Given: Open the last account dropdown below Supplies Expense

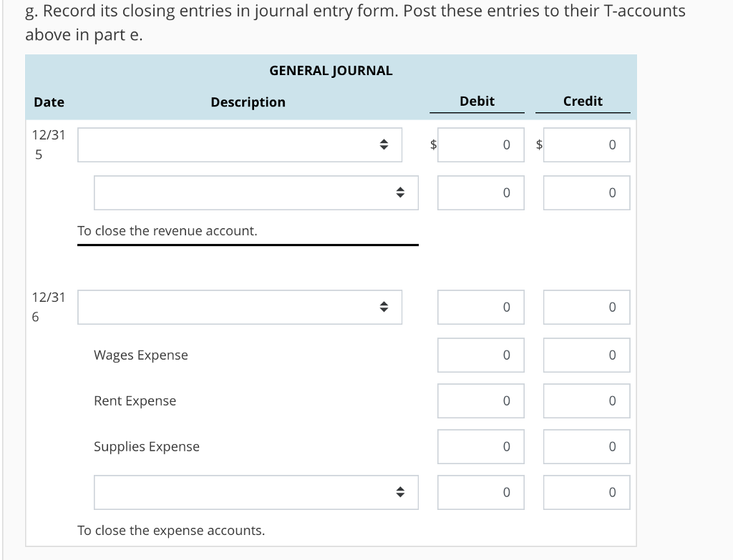Looking at the screenshot, I should click(x=256, y=492).
